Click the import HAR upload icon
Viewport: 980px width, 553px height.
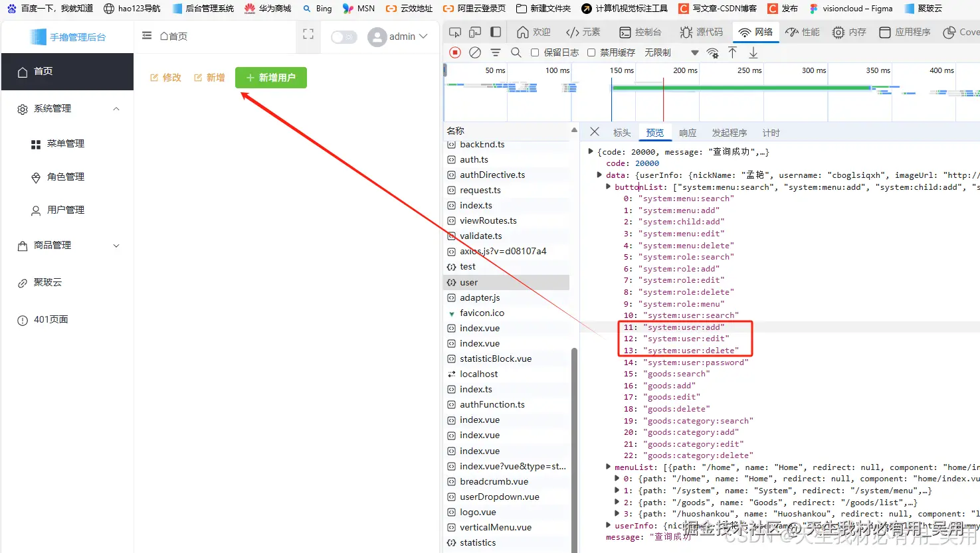coord(733,52)
